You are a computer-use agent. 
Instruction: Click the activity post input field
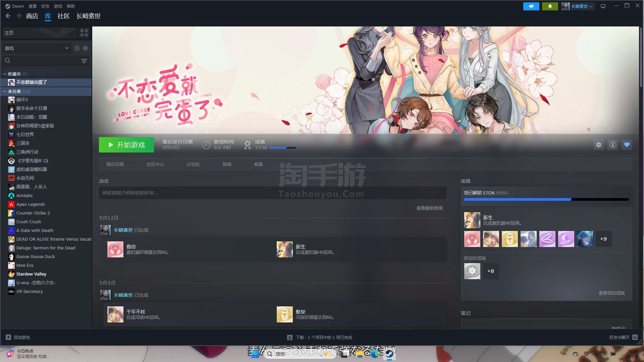(x=273, y=193)
